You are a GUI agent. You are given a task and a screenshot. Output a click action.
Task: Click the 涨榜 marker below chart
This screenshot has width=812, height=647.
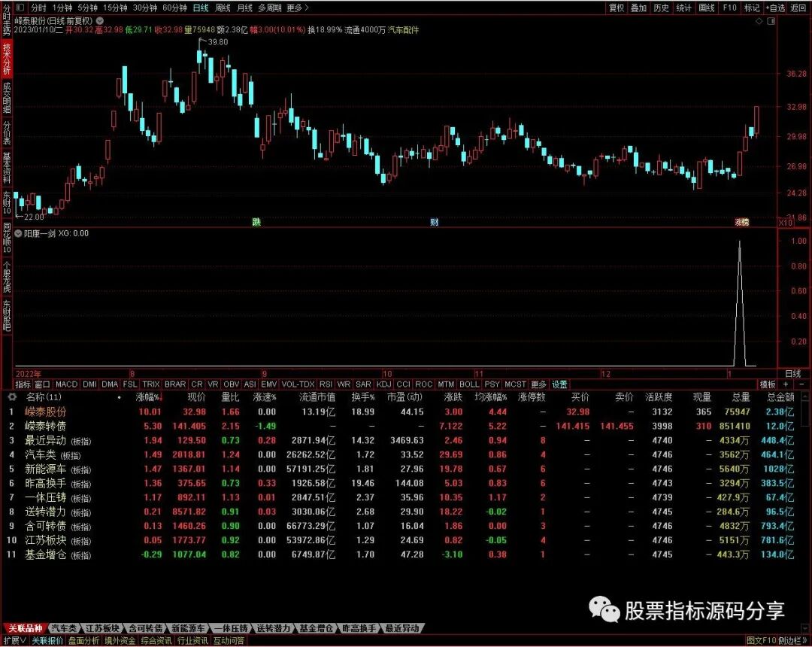click(742, 222)
